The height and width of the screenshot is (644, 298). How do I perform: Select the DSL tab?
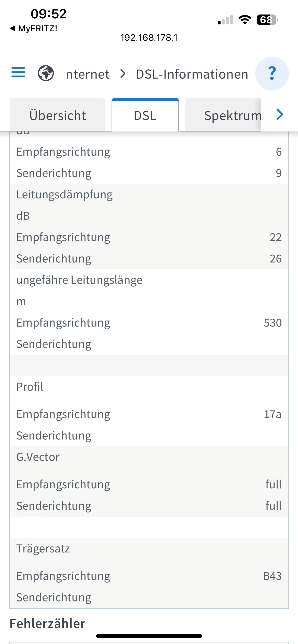click(145, 115)
